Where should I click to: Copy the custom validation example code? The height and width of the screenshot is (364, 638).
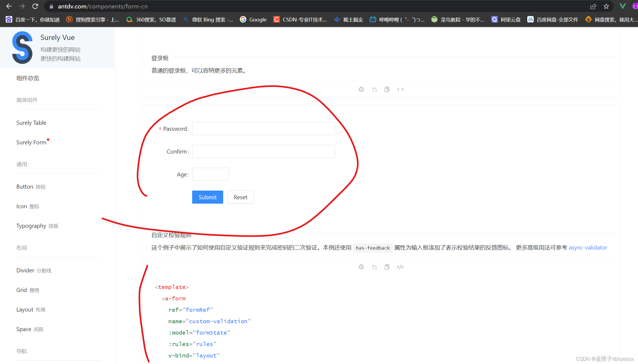[387, 267]
